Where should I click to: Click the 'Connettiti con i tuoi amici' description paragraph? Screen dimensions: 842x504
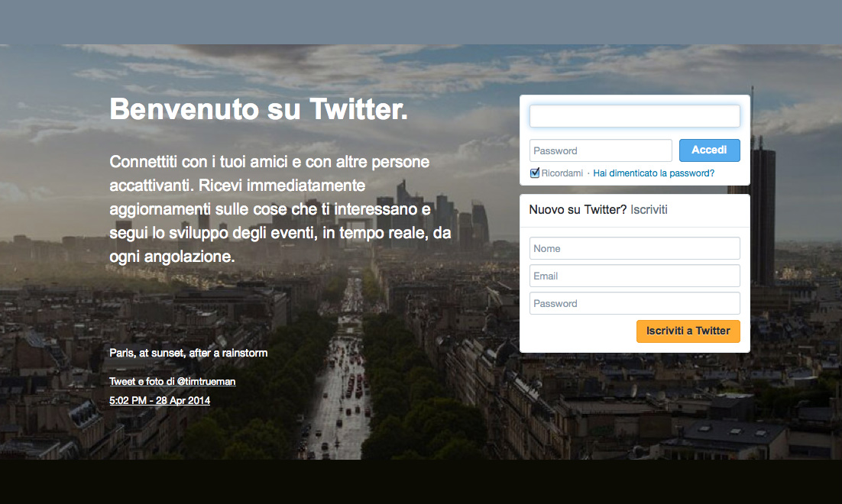tap(281, 209)
